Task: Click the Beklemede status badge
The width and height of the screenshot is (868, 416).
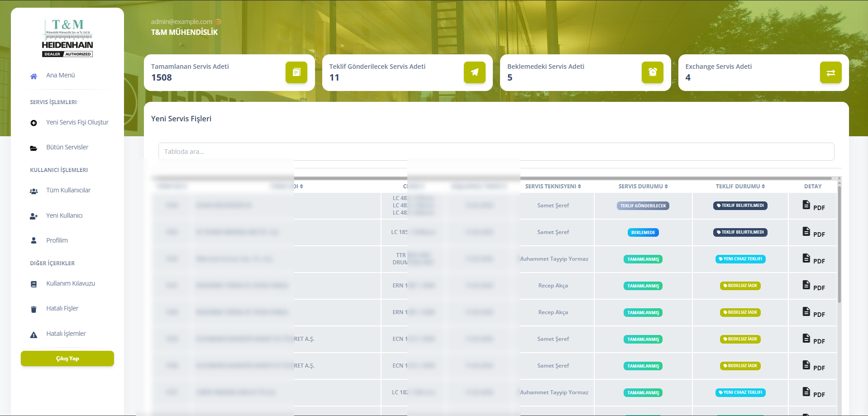Action: [643, 233]
